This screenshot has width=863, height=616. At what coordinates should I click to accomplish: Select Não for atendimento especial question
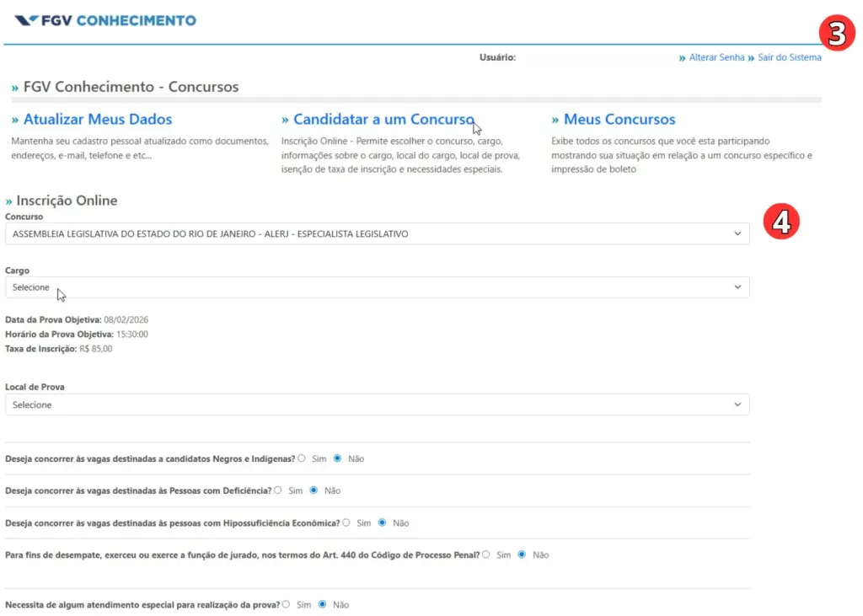(323, 604)
